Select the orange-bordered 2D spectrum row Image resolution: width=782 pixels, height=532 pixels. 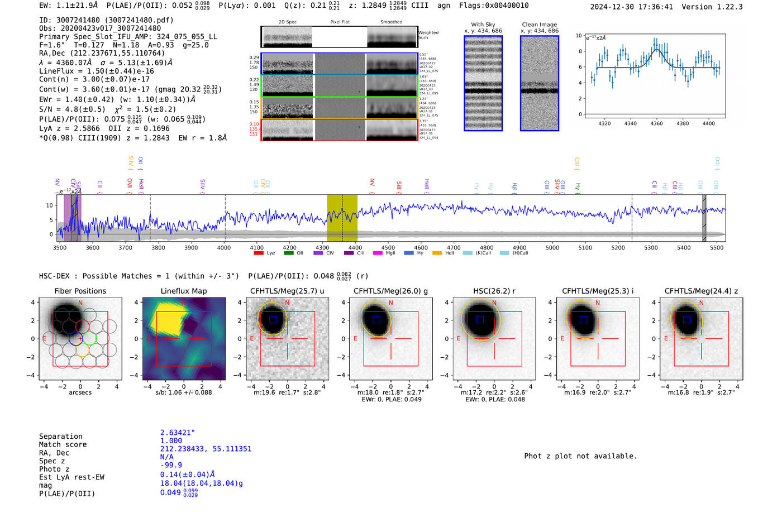(x=339, y=108)
